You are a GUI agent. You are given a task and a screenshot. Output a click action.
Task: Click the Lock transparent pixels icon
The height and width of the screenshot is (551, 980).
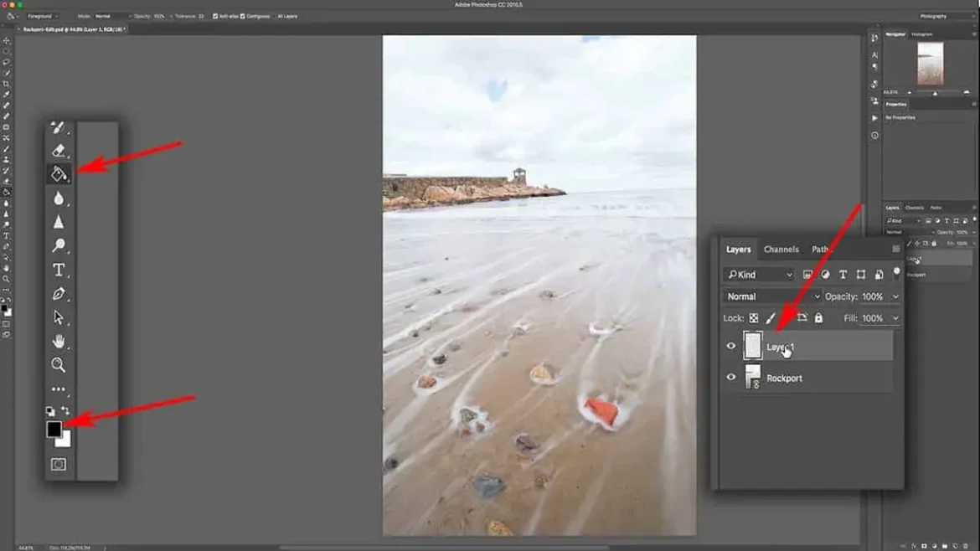tap(754, 318)
